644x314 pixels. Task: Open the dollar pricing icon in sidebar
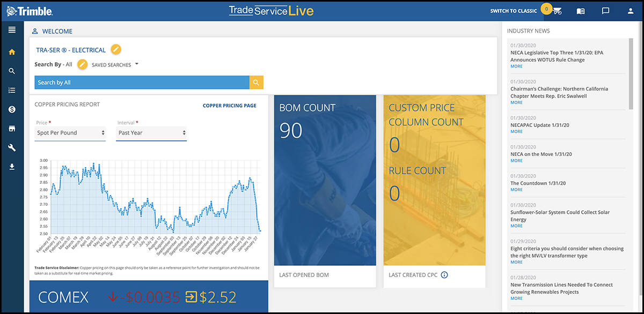[x=12, y=109]
